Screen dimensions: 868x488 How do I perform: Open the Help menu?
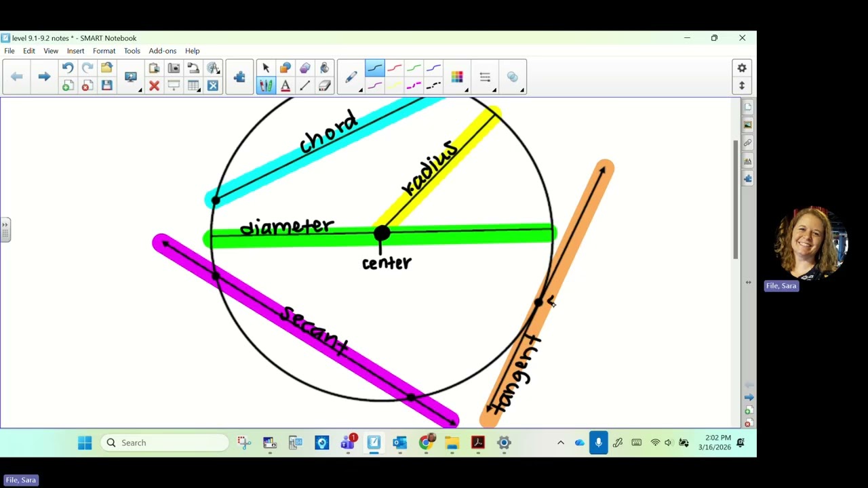coord(193,51)
